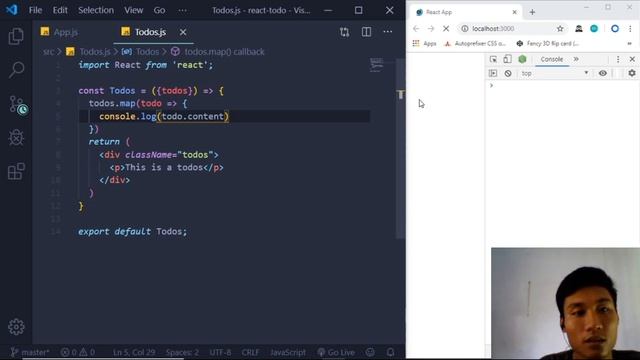This screenshot has height=360, width=640.
Task: Click the Open Changes compare icon
Action: pyautogui.click(x=344, y=32)
